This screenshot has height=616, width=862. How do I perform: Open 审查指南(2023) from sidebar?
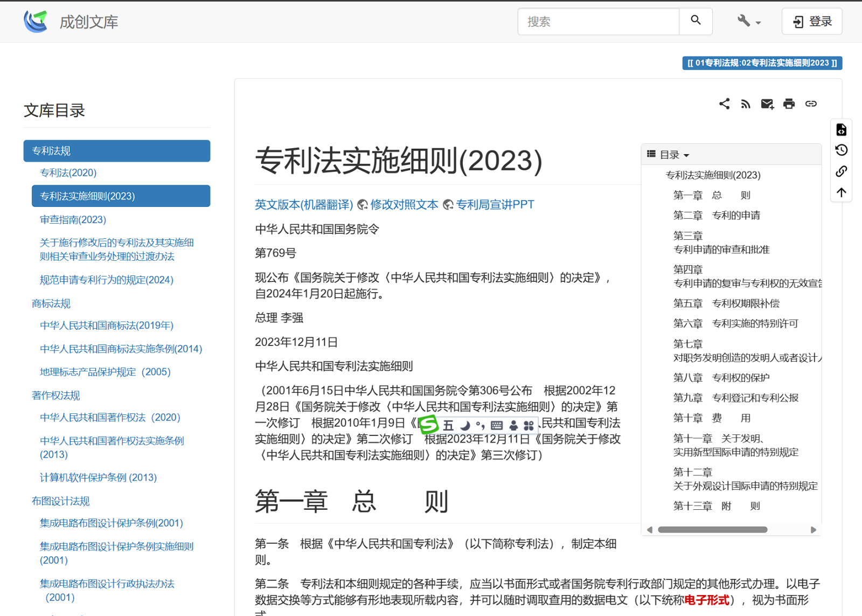click(73, 219)
